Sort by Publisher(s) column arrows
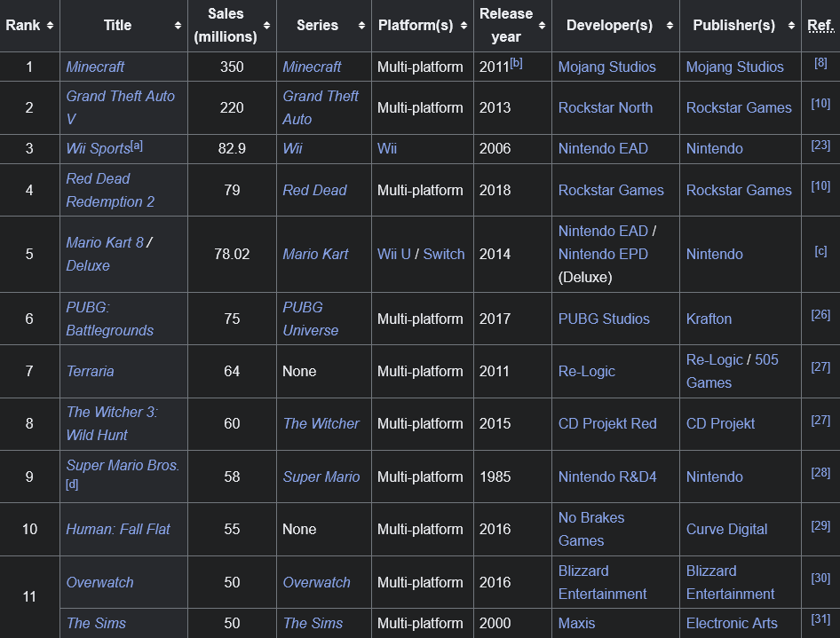The height and width of the screenshot is (638, 840). 791,26
